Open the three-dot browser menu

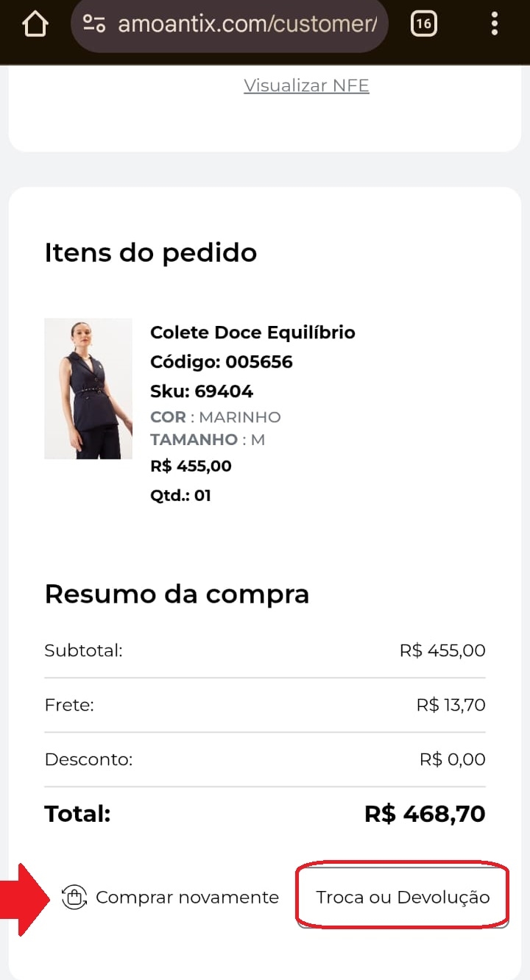[494, 24]
